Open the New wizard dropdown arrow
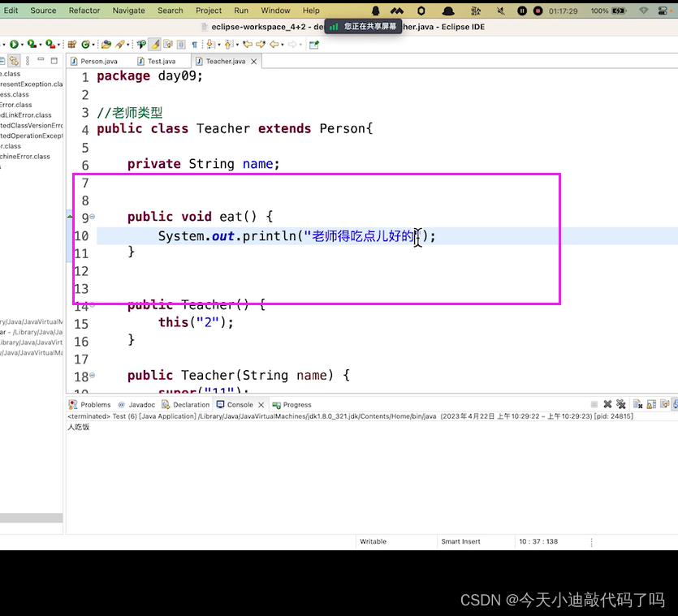 5,45
